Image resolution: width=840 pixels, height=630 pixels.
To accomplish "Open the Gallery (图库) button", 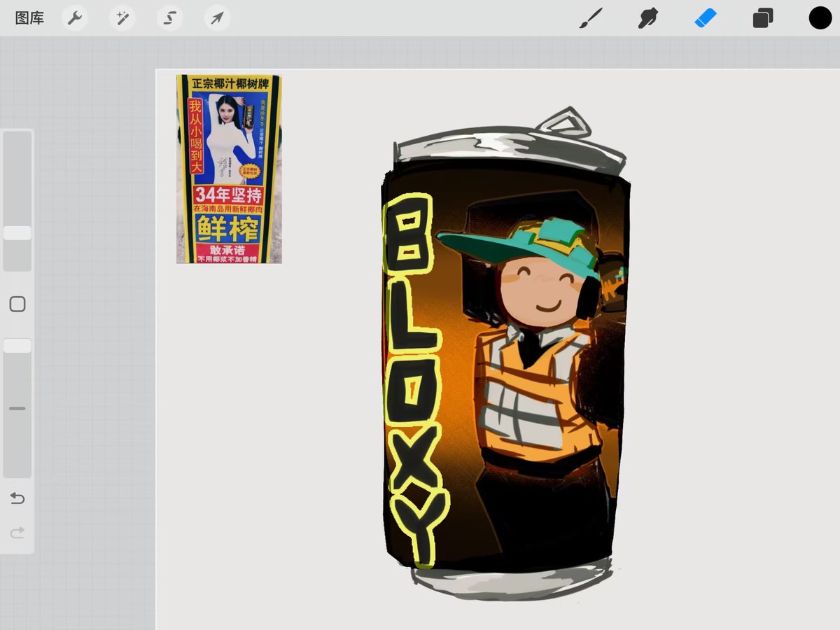I will pyautogui.click(x=29, y=18).
